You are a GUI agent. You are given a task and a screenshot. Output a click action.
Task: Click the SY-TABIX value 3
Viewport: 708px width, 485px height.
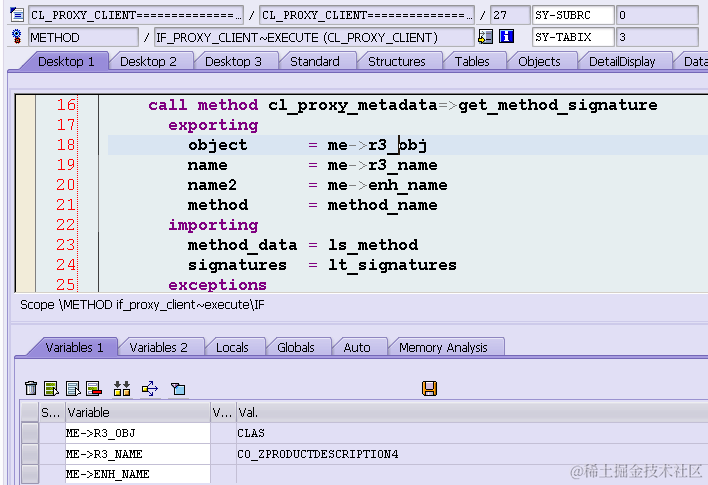657,37
